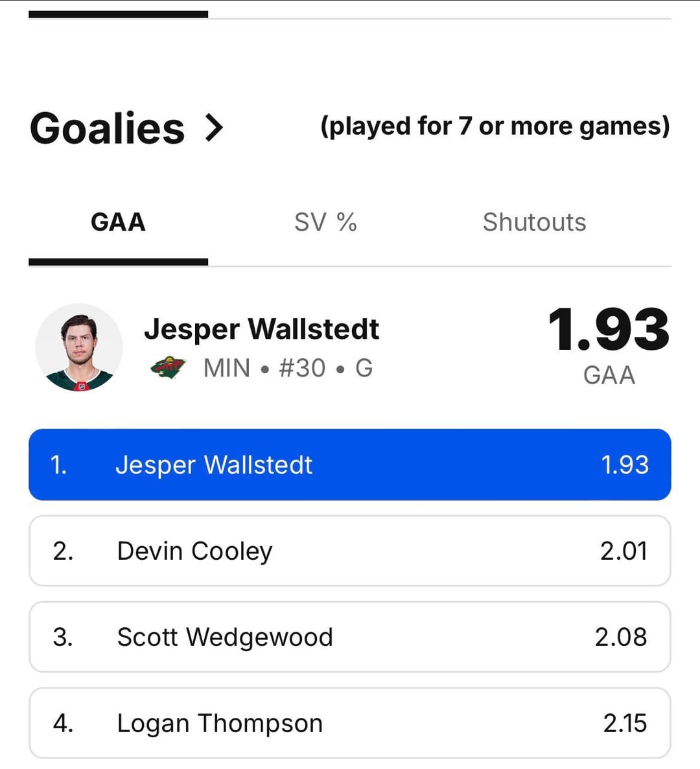Switch to the Shutouts tab
700x769 pixels.
534,222
